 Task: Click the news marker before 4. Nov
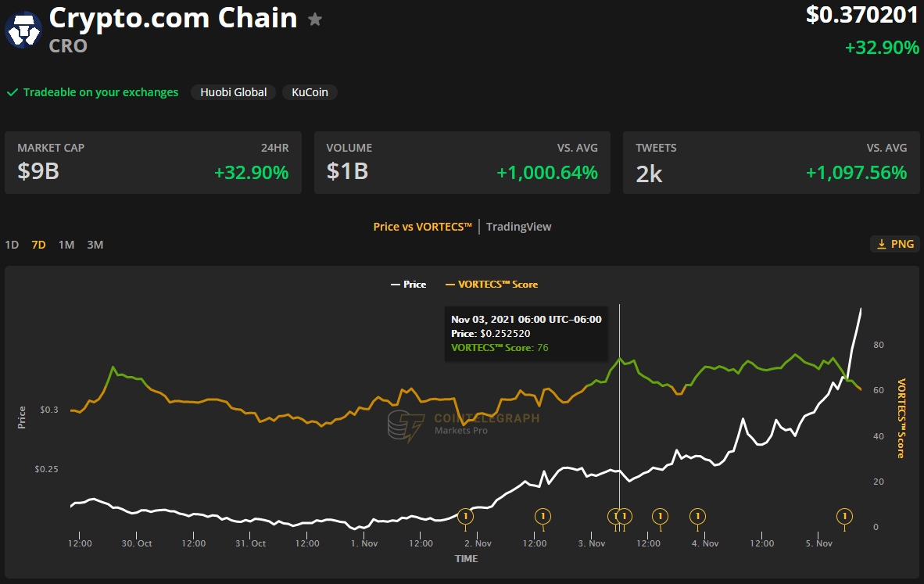pyautogui.click(x=698, y=517)
